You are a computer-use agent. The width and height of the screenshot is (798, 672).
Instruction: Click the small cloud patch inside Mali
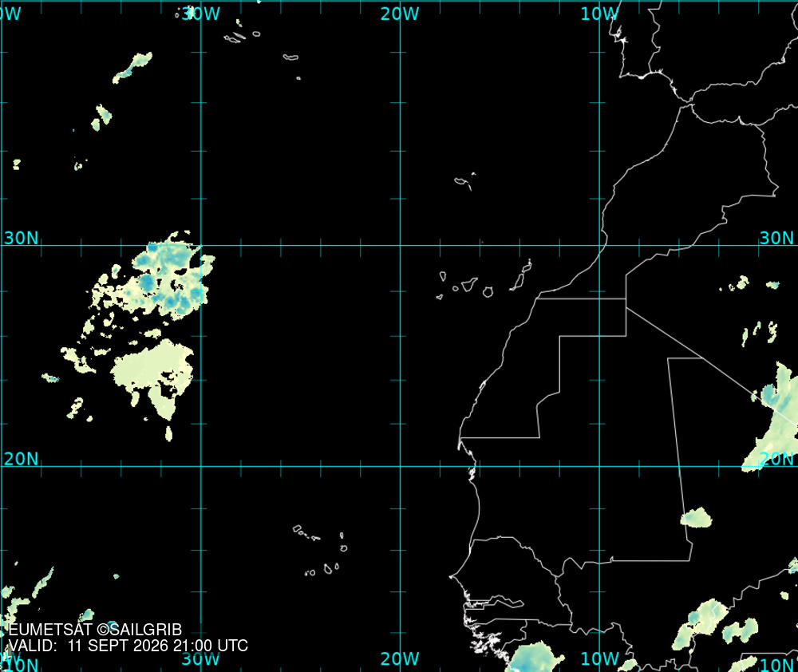pyautogui.click(x=696, y=518)
